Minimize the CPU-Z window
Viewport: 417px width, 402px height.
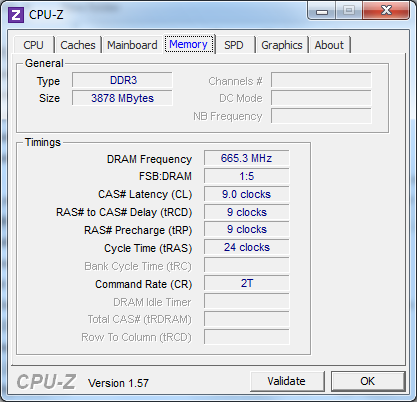[x=322, y=11]
